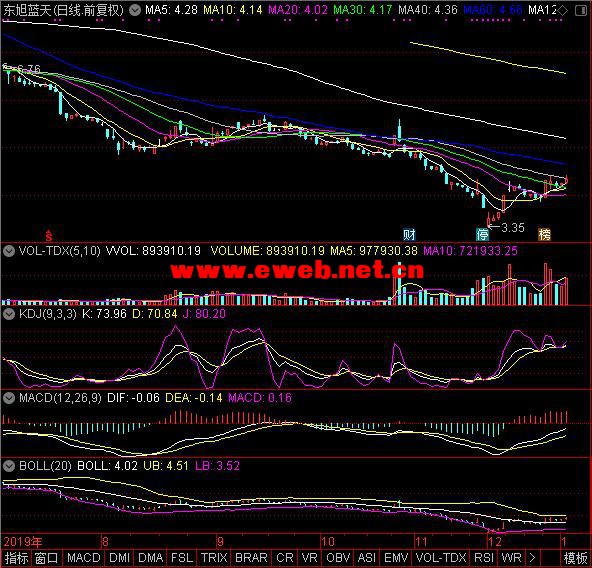Click the DEA: -0.14 value
This screenshot has width=592, height=568.
194,398
